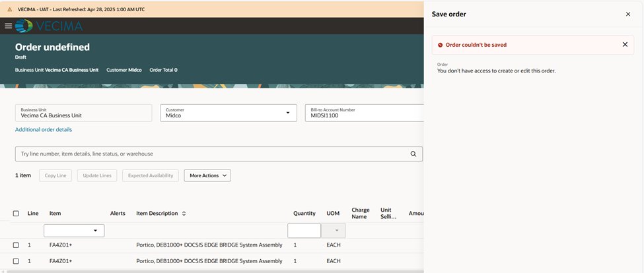This screenshot has width=644, height=273.
Task: Open the UOM dropdown in new line
Action: tap(337, 231)
